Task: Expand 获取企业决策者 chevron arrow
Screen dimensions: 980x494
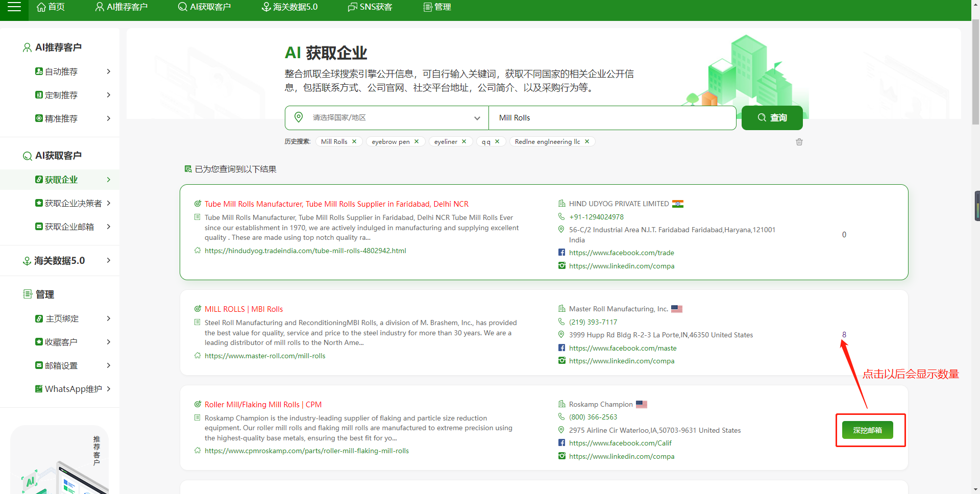Action: pyautogui.click(x=108, y=203)
